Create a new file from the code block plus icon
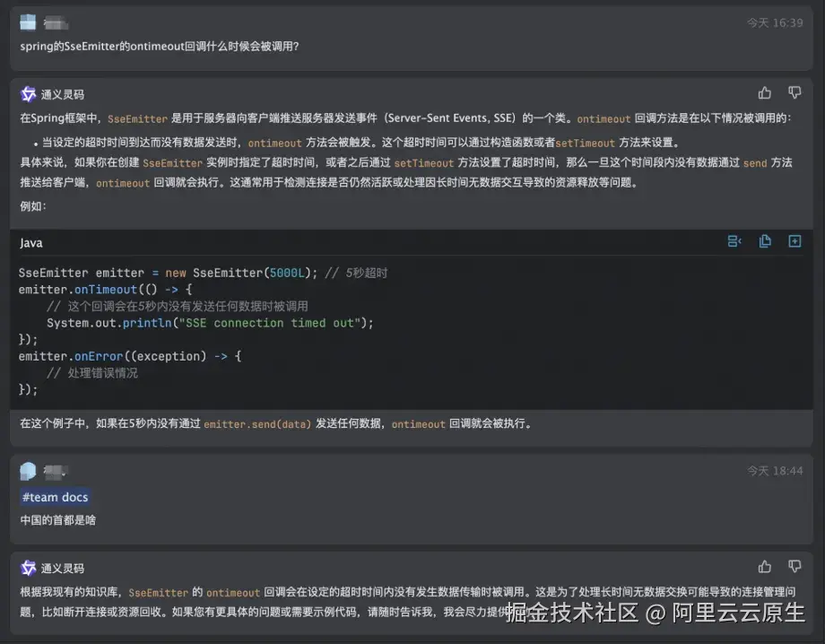The width and height of the screenshot is (825, 644). pos(795,241)
